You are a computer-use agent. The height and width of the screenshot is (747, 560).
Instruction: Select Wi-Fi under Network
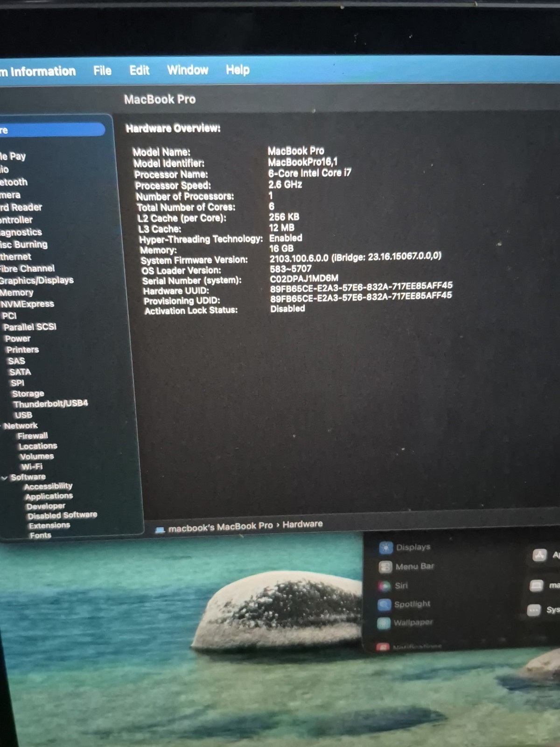pos(31,466)
